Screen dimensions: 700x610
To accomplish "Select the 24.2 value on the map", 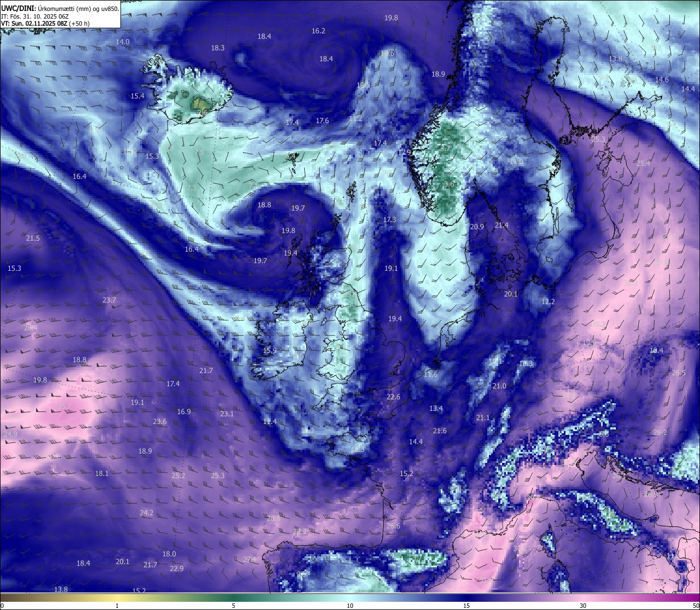I will (147, 513).
